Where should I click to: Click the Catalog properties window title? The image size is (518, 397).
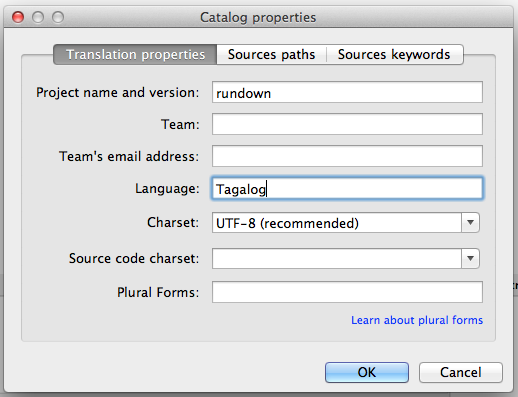(258, 17)
